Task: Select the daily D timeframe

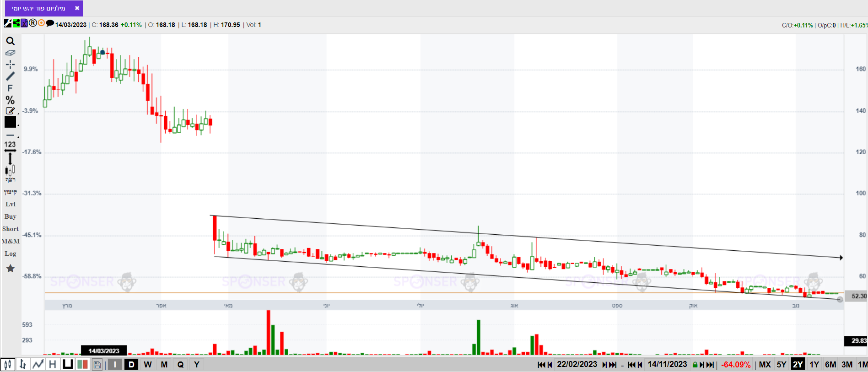Action: tap(131, 364)
